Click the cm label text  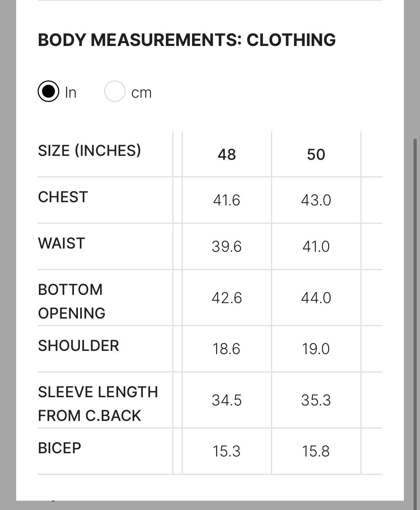[x=141, y=93]
